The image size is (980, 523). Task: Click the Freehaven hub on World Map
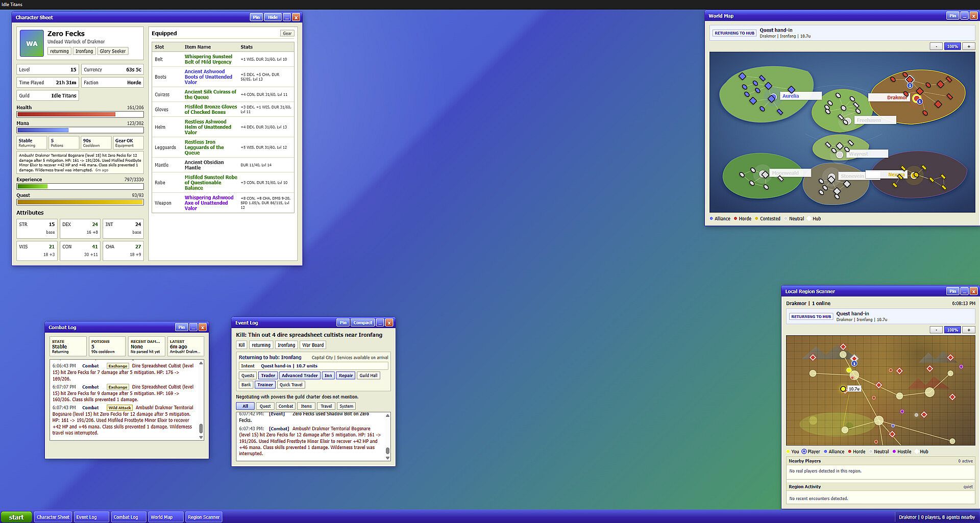pyautogui.click(x=847, y=121)
